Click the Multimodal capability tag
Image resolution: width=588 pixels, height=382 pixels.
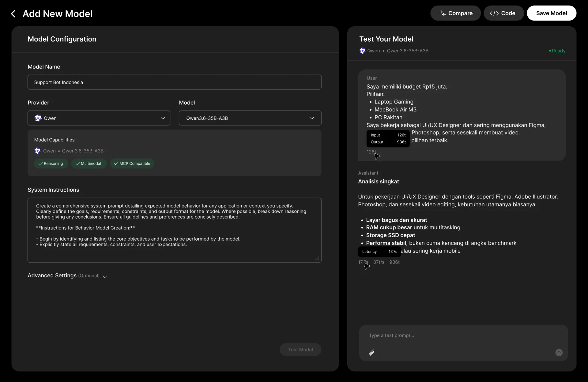click(89, 163)
